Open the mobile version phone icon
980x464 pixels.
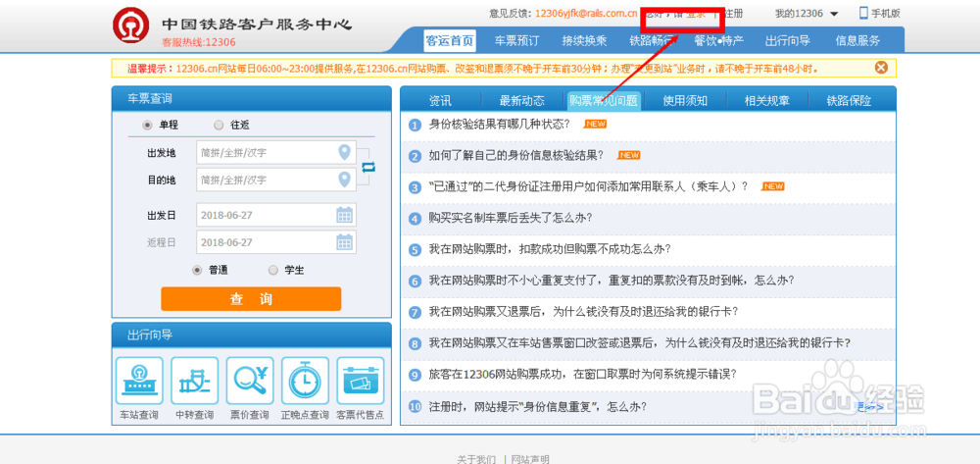click(x=863, y=13)
